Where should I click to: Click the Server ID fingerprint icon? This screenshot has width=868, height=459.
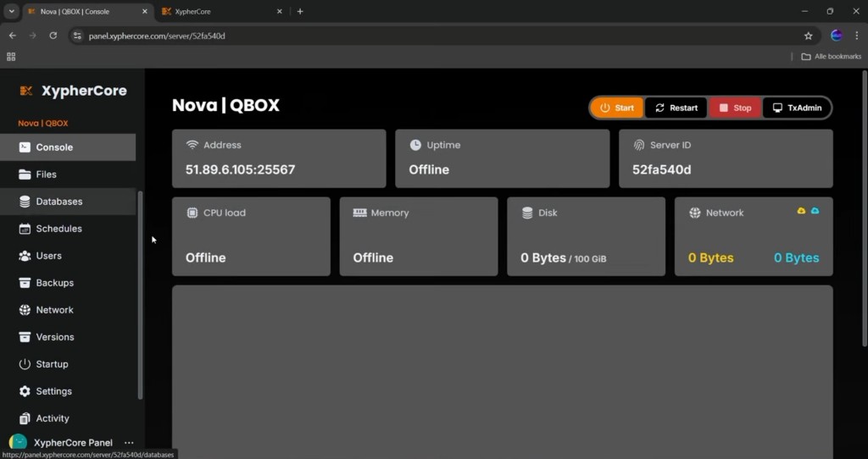tap(639, 145)
